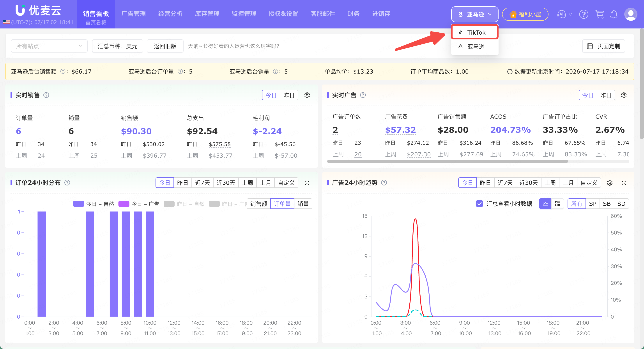The height and width of the screenshot is (349, 644).
Task: Open 汇总币种: 美元 currency selector
Action: click(117, 46)
